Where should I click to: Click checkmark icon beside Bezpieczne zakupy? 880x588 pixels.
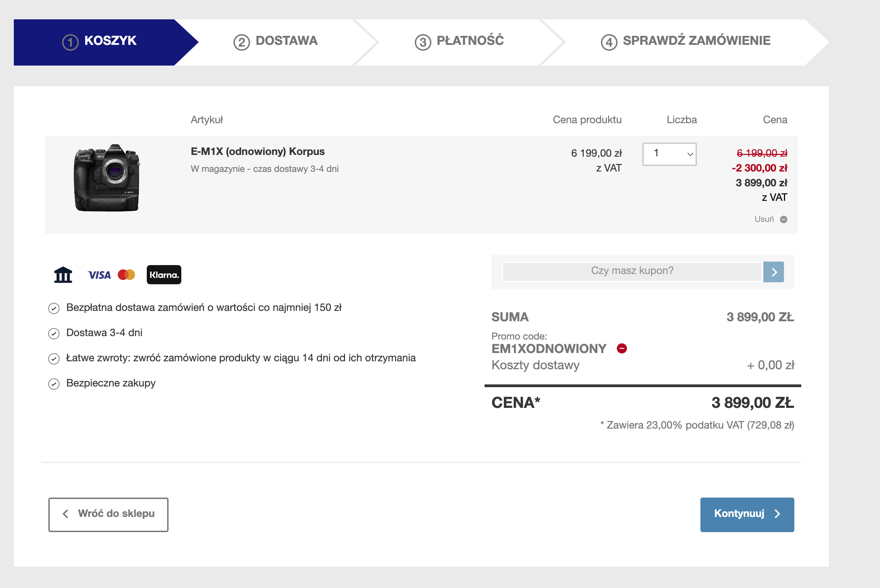pyautogui.click(x=54, y=384)
